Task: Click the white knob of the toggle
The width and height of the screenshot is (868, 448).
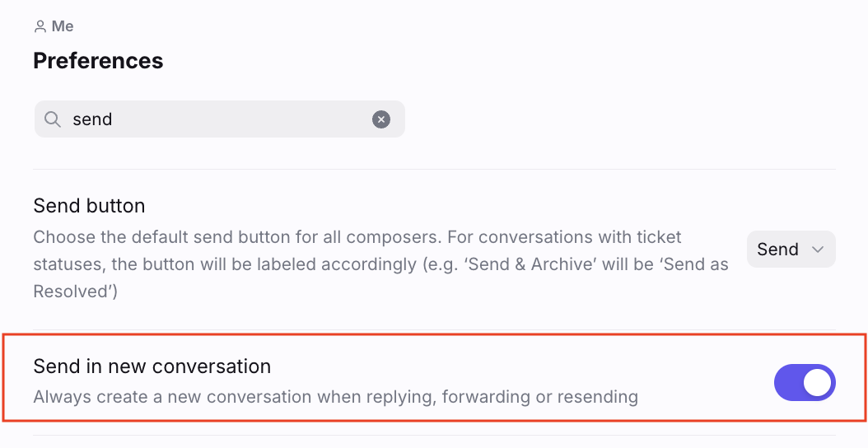Action: pos(817,383)
